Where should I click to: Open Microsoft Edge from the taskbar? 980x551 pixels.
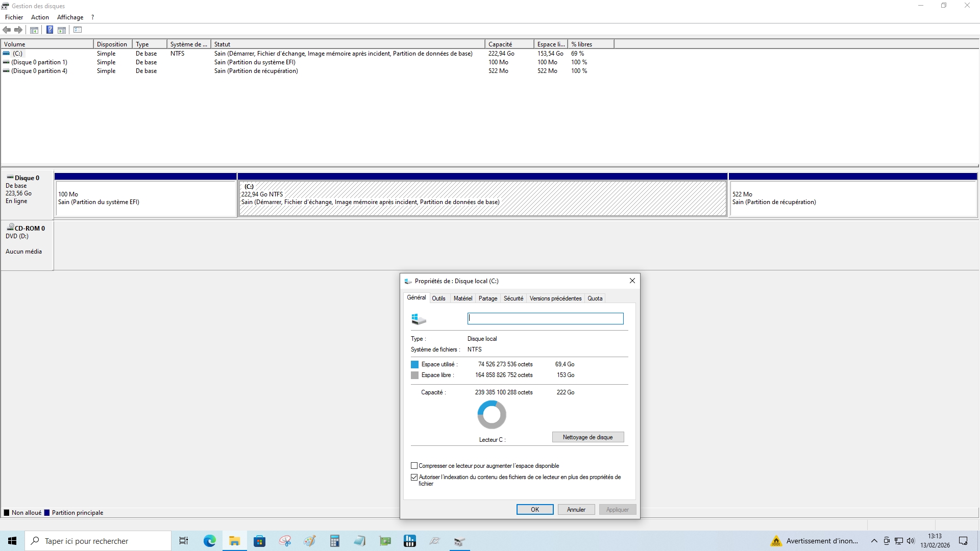(x=209, y=541)
